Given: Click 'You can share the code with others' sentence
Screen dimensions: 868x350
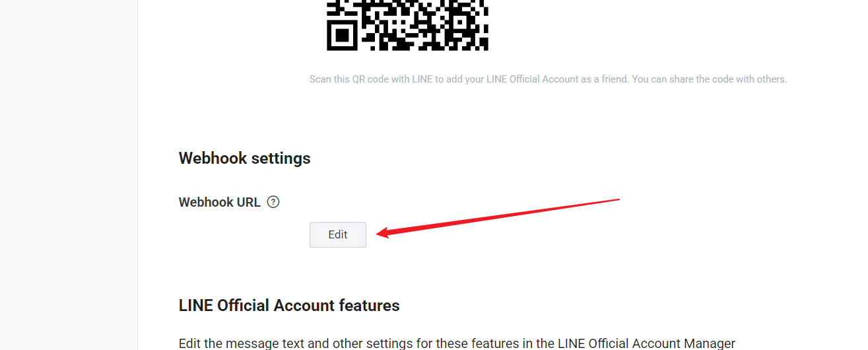Looking at the screenshot, I should click(710, 79).
